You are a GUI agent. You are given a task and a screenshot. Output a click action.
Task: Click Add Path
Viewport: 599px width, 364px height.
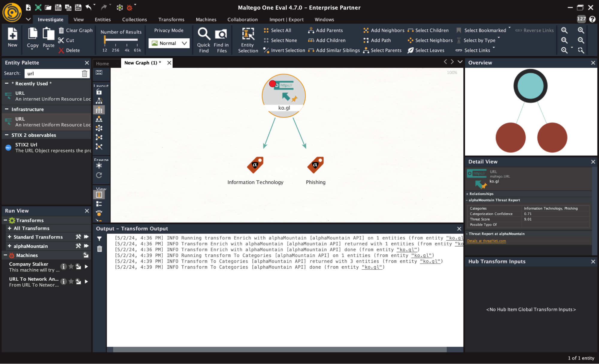(x=377, y=40)
